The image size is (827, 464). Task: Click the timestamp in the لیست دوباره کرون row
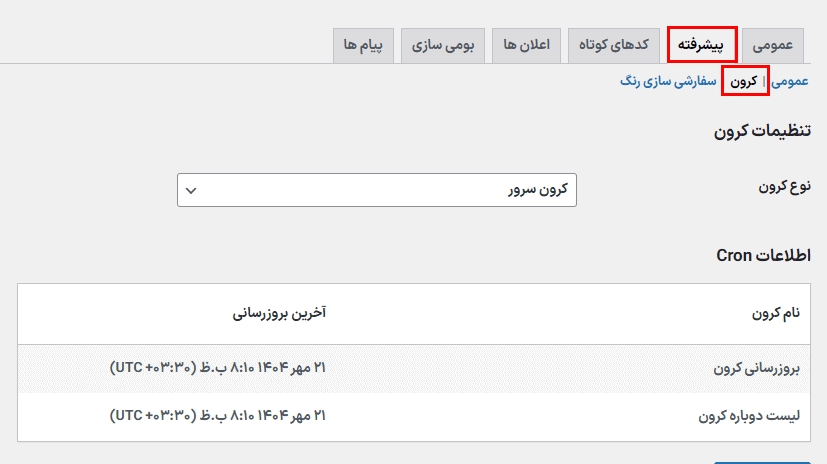[218, 414]
